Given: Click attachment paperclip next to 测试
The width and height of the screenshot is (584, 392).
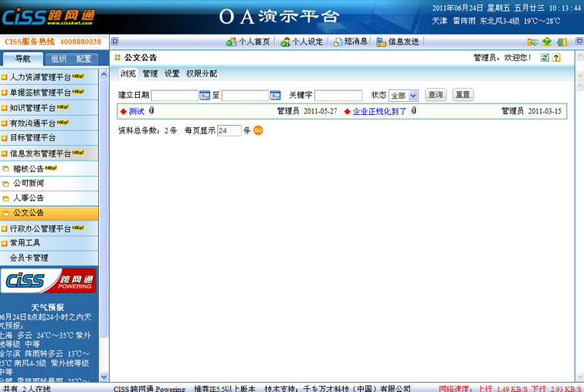Looking at the screenshot, I should (x=151, y=111).
